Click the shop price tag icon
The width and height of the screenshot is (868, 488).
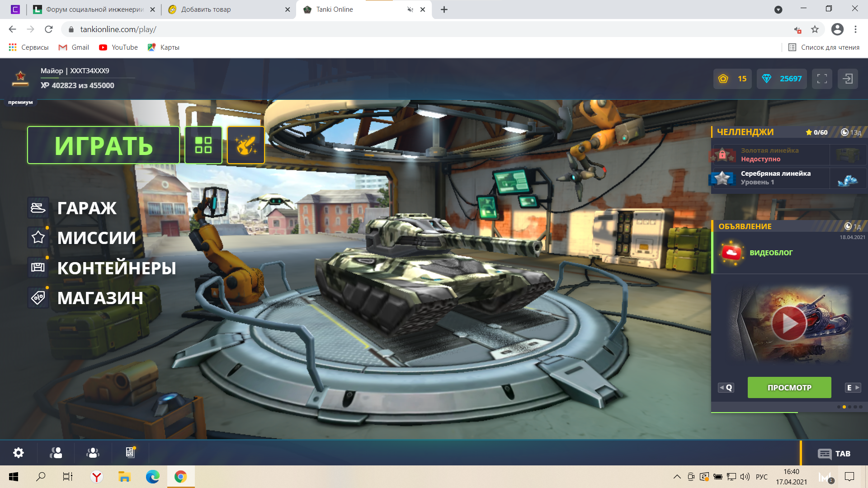pyautogui.click(x=38, y=298)
